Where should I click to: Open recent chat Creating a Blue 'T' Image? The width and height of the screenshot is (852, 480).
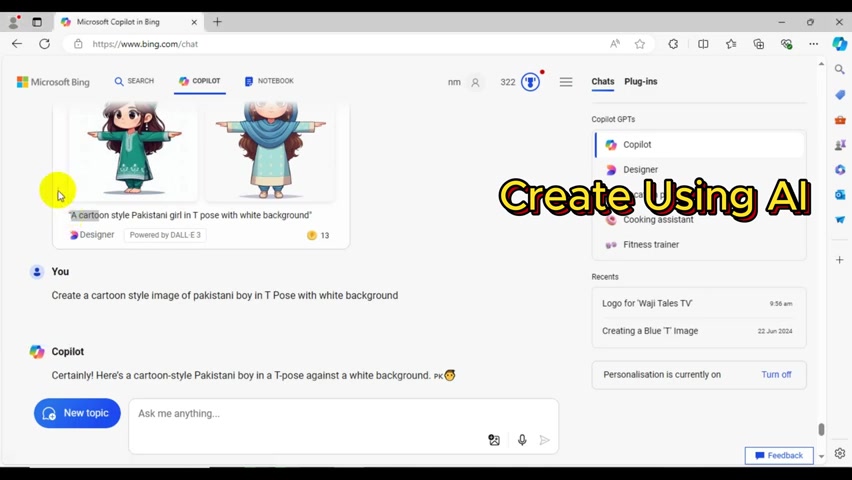coord(699,331)
